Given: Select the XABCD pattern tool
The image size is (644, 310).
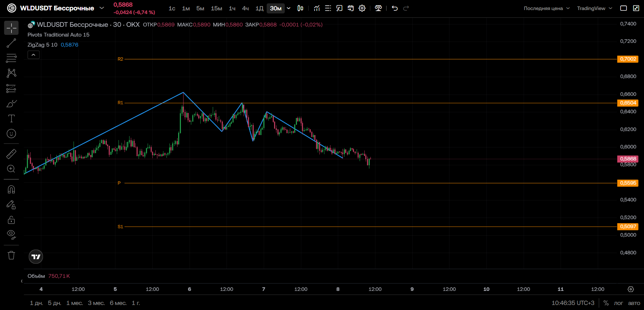Looking at the screenshot, I should (x=11, y=73).
